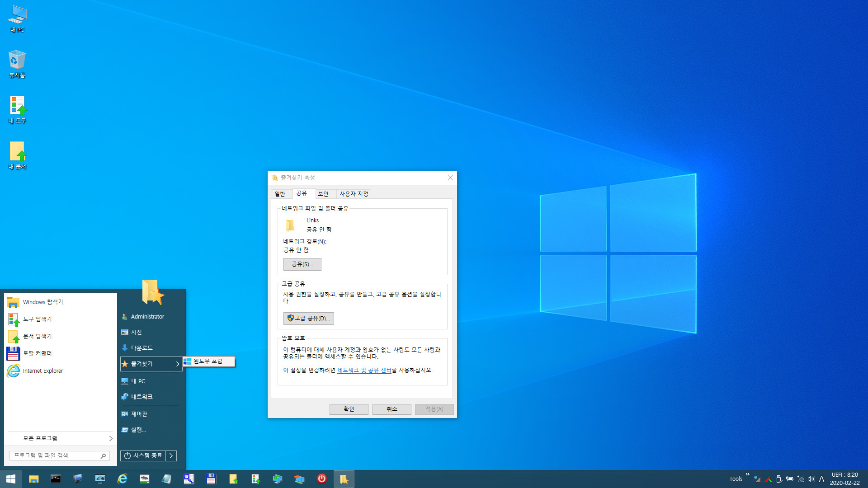Click the clock showing 2020-02-22
This screenshot has height=488, width=868.
coord(844,479)
